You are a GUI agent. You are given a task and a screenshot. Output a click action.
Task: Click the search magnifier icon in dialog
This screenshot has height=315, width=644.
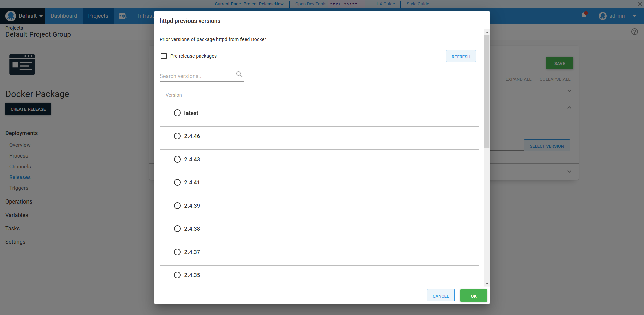(x=239, y=74)
